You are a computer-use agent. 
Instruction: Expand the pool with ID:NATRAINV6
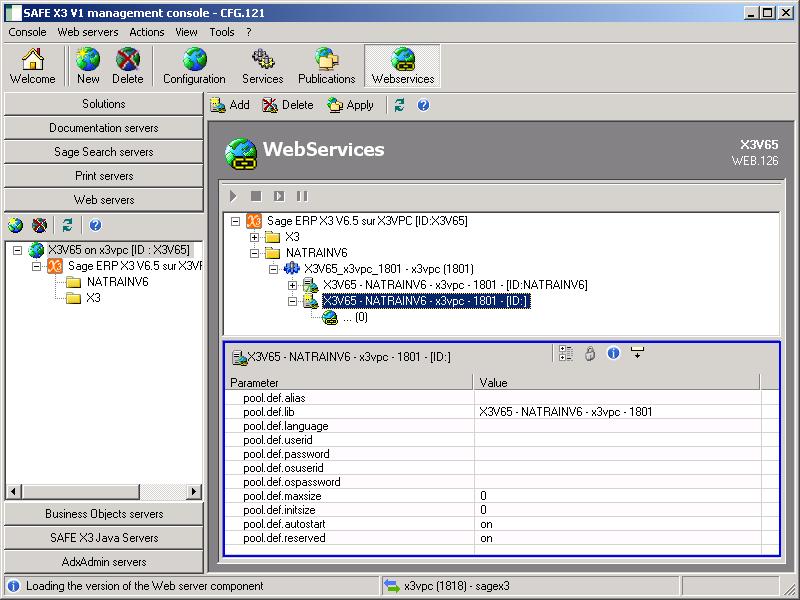point(292,285)
